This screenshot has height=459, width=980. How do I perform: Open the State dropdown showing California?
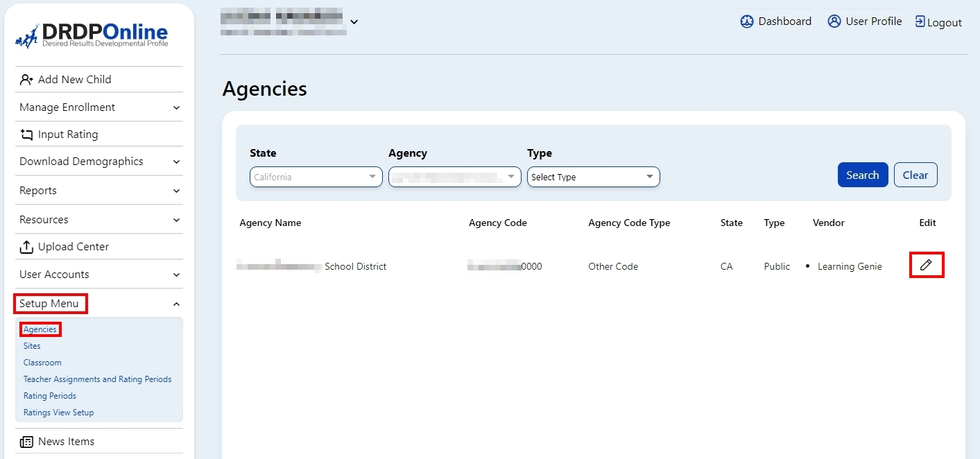point(316,177)
